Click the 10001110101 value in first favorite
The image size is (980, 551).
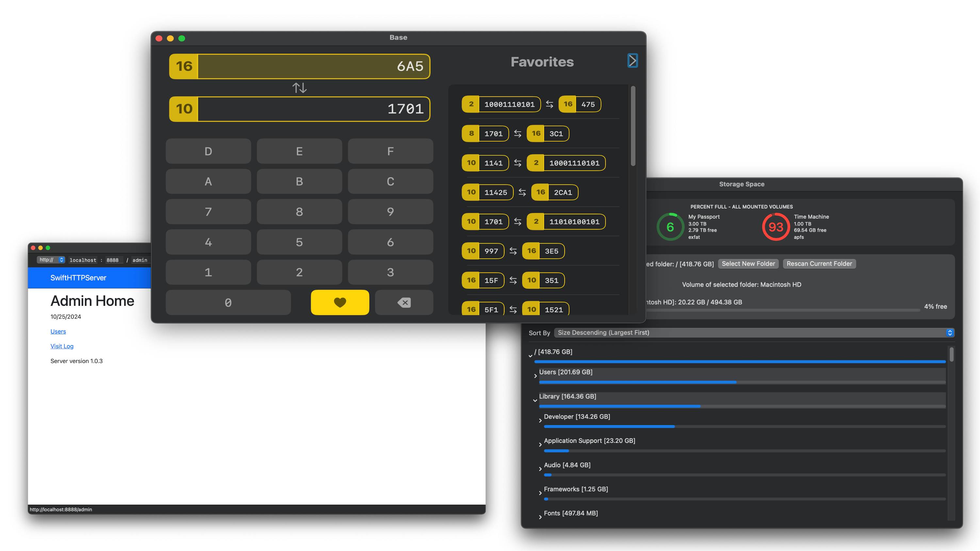(509, 104)
